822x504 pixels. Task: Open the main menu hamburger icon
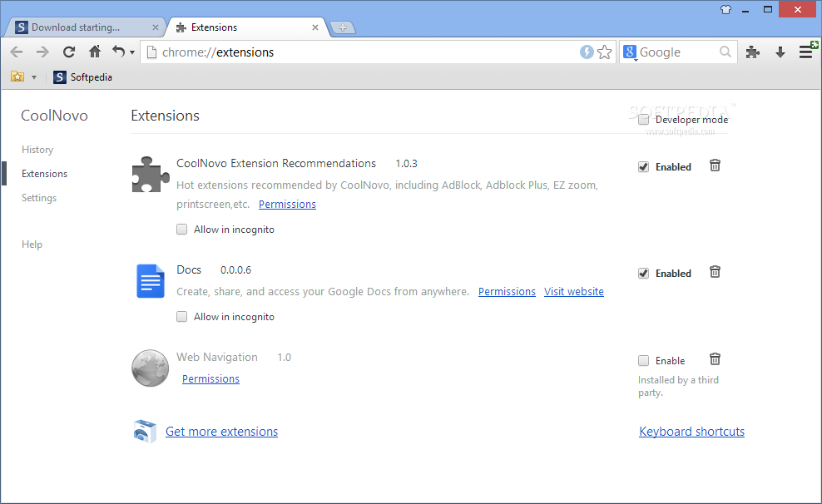(x=806, y=52)
